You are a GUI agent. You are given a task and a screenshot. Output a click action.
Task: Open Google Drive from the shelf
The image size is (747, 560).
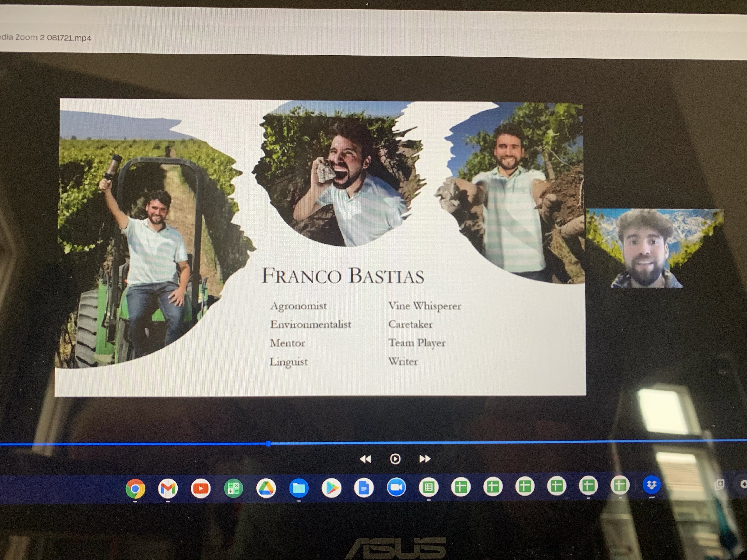tap(266, 489)
